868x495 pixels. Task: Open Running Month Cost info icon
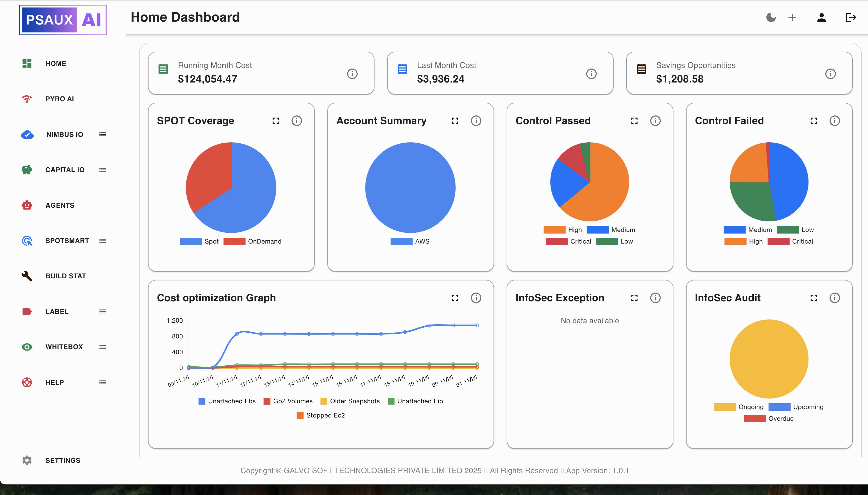coord(352,74)
